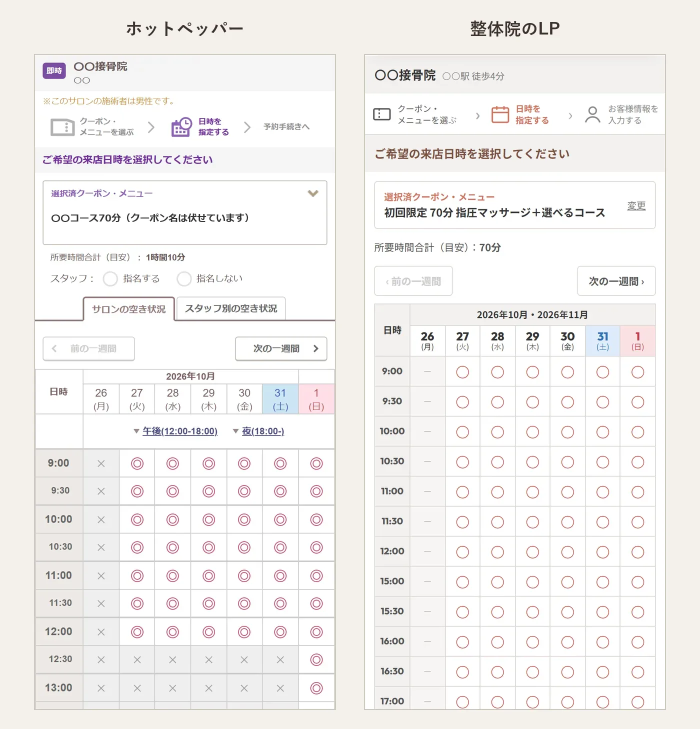Viewport: 700px width, 729px height.
Task: Click the purple 即時 badge
Action: 54,71
